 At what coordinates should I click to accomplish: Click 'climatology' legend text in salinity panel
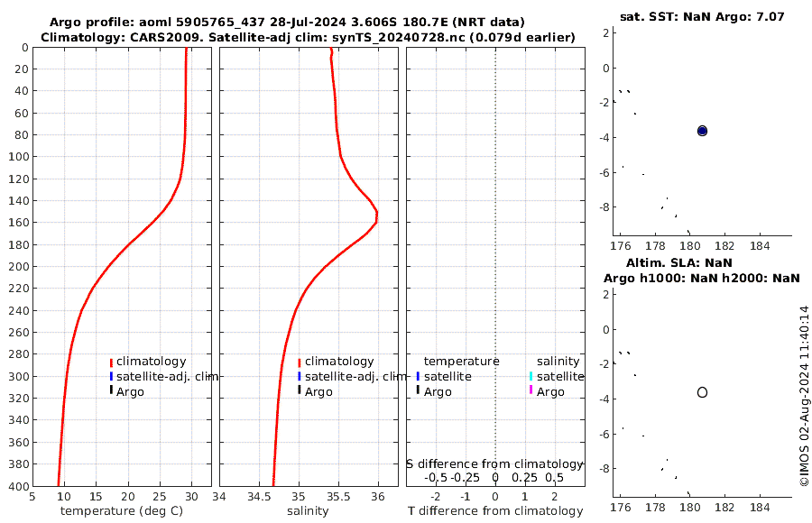click(x=339, y=362)
